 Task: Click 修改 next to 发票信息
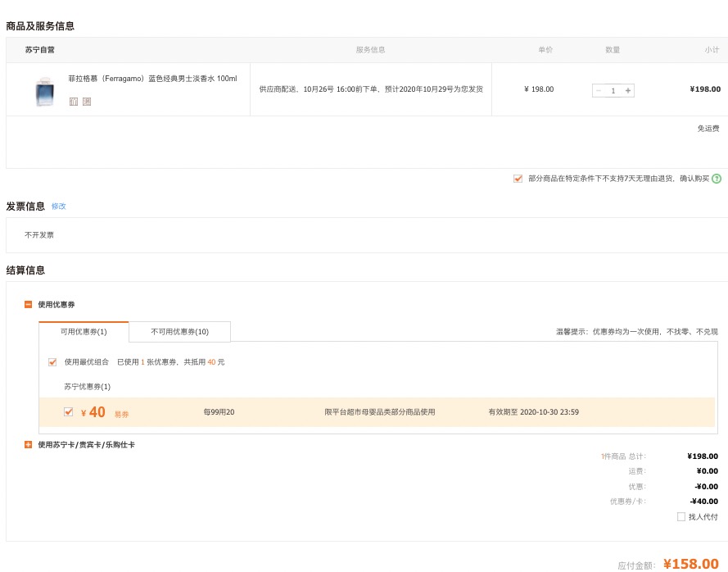[x=58, y=207]
